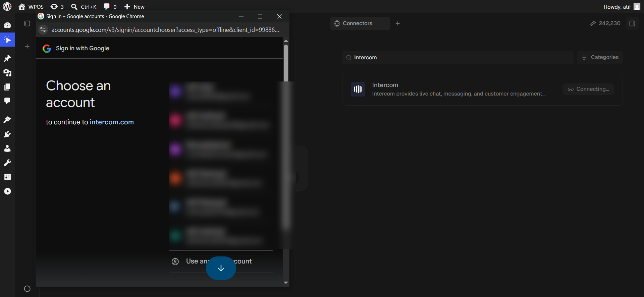
Task: Open the 3 pending updates
Action: pos(57,7)
